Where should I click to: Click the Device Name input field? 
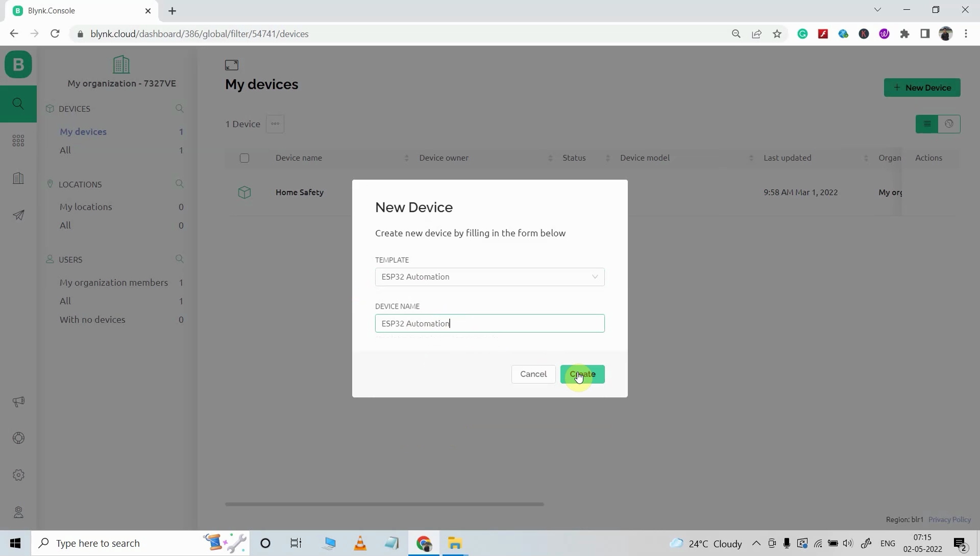pyautogui.click(x=489, y=323)
